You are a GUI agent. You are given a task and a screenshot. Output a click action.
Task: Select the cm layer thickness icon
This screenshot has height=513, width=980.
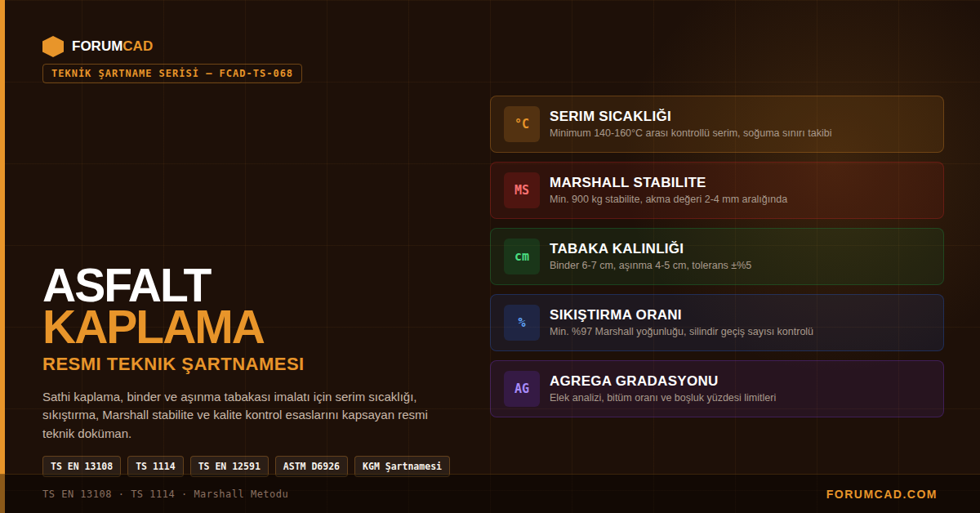tap(522, 256)
